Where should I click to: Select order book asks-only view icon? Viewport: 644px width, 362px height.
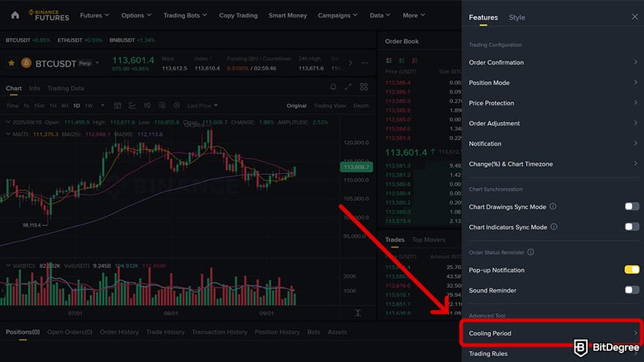pyautogui.click(x=415, y=60)
